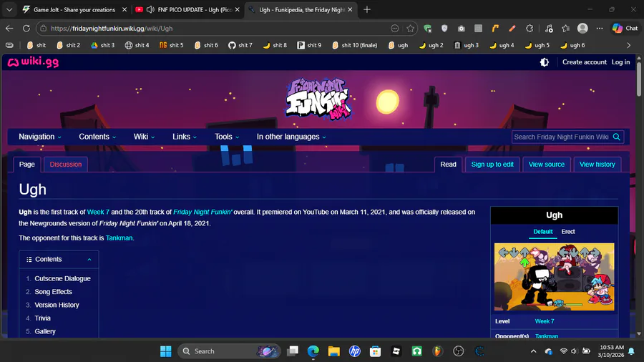
Task: Refresh the page with the reload icon
Action: pos(26,29)
